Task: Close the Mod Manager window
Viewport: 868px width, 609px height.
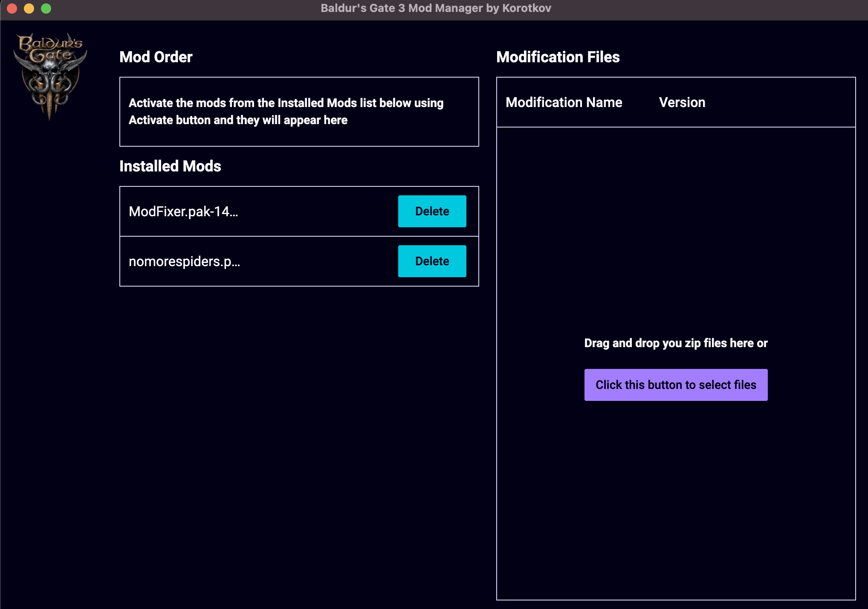Action: [12, 8]
